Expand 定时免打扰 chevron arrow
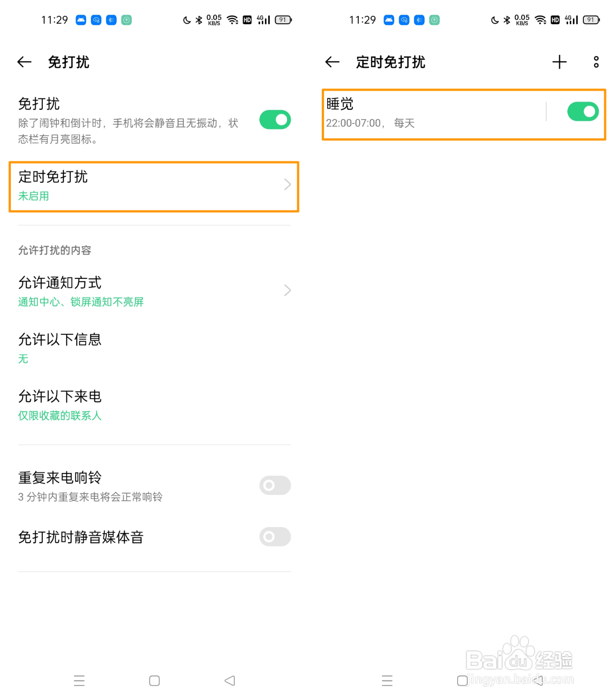The width and height of the screenshot is (607, 700). [x=287, y=185]
